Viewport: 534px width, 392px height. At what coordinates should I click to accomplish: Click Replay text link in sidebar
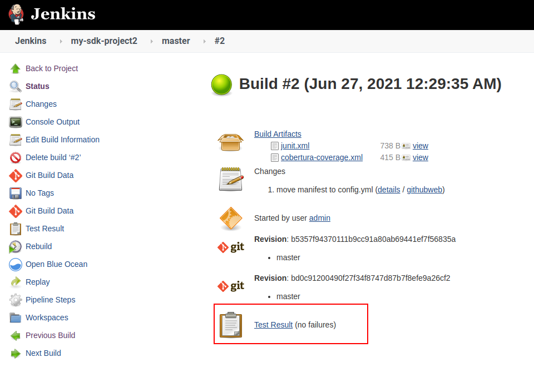coord(37,282)
